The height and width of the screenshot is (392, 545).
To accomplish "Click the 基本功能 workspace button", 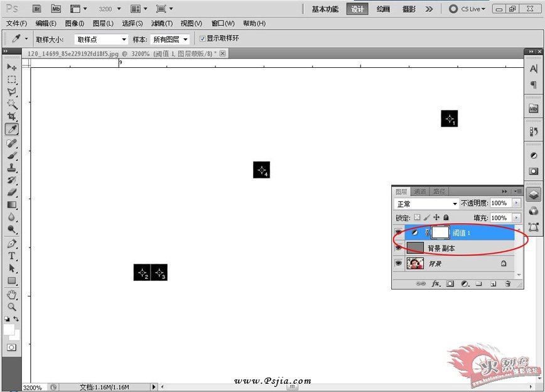I will pos(325,9).
